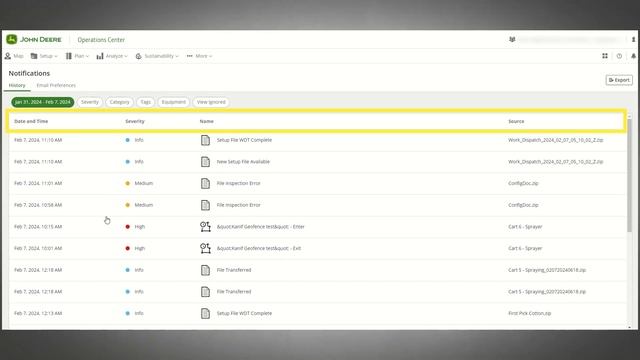Click the Operations Center title
Image resolution: width=640 pixels, height=360 pixels.
(101, 40)
